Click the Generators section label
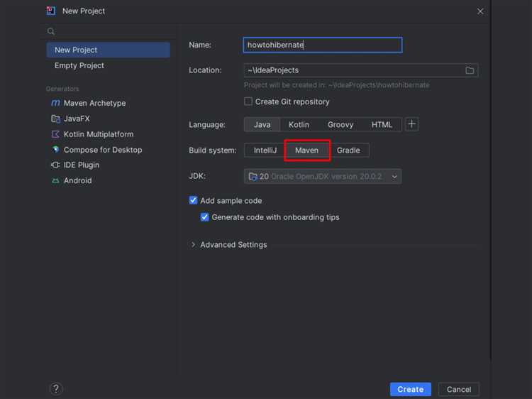The width and height of the screenshot is (532, 399). click(62, 89)
